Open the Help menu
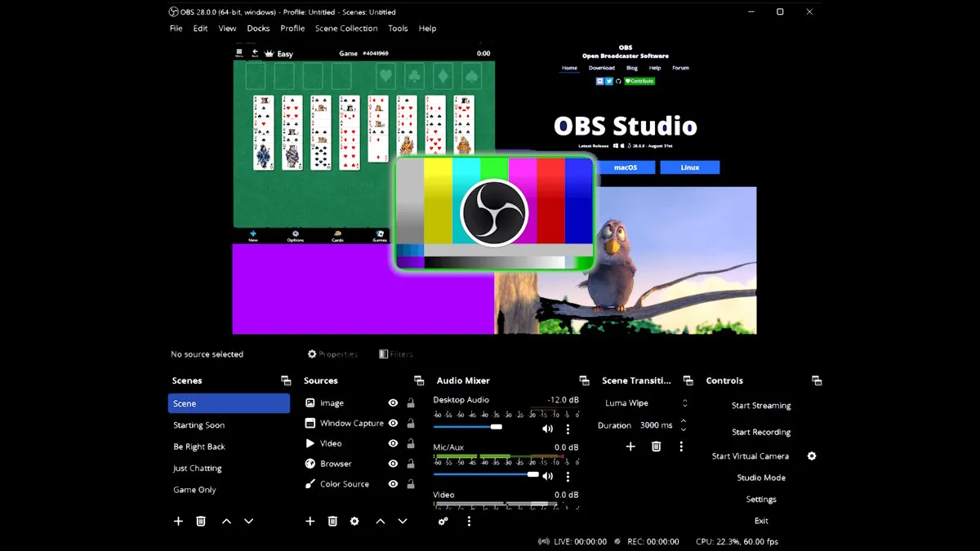Screen dimensions: 980x551 427,29
